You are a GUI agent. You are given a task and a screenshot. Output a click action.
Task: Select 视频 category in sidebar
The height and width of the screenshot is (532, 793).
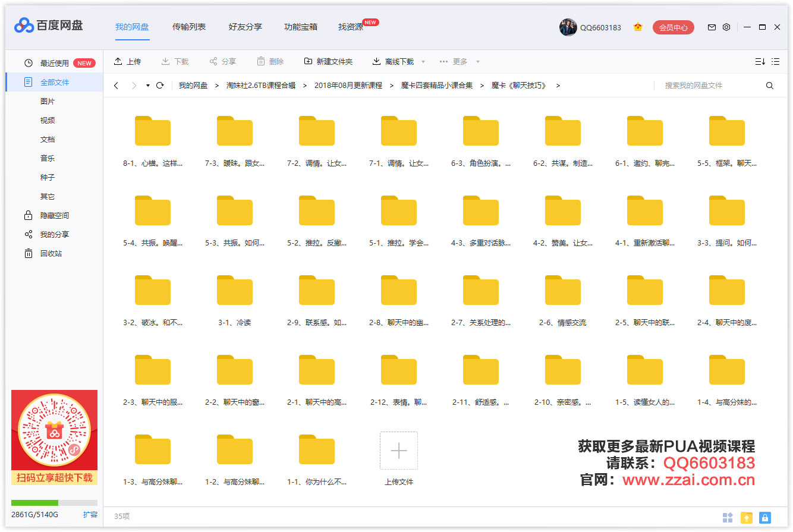tap(48, 120)
